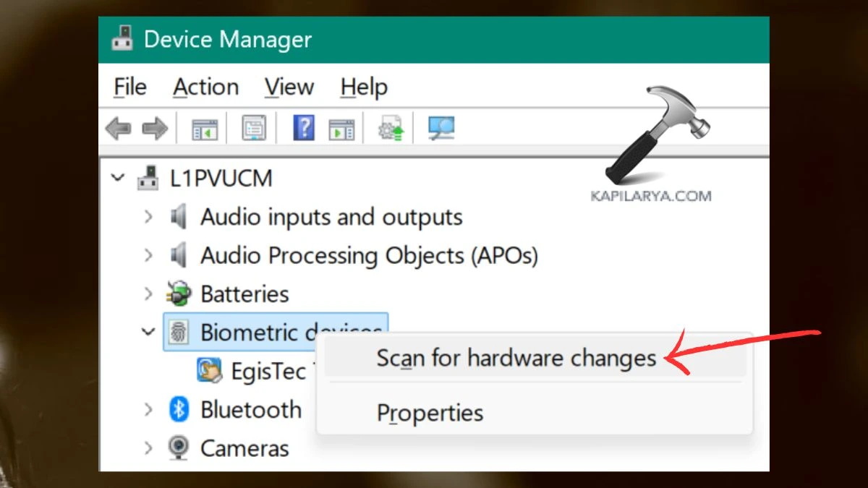Select Audio Processing Objects (APOs) label
Viewport: 868px width, 488px height.
pyautogui.click(x=369, y=256)
